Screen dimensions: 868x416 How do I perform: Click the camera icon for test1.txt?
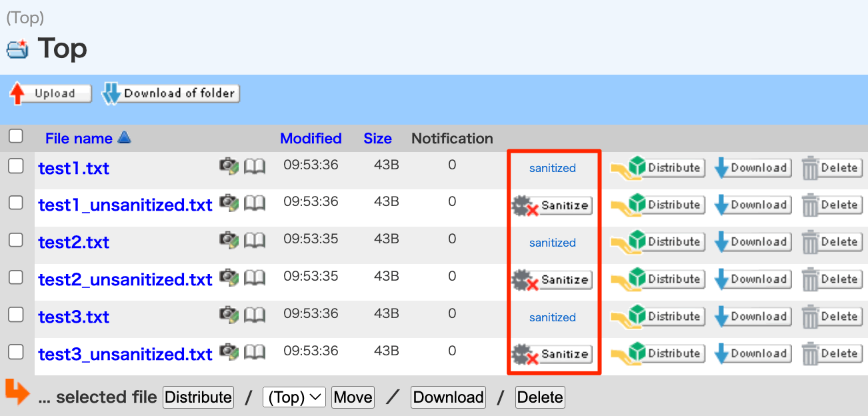pyautogui.click(x=229, y=167)
